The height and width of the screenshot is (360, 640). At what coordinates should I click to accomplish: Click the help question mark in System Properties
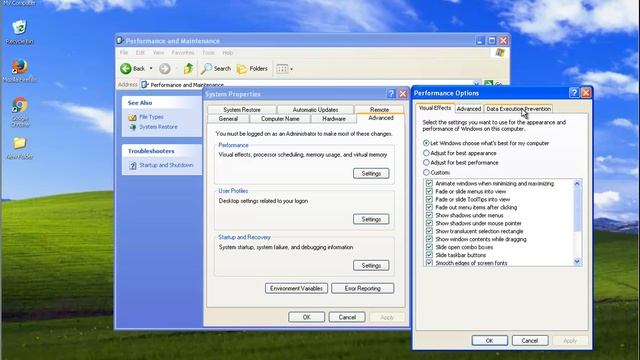coord(391,94)
